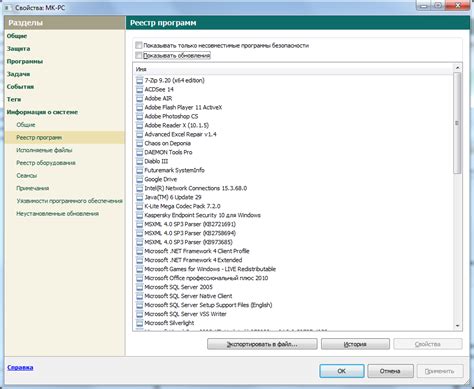Click icon of MSXML 4.0 SP3 Parser (KB2721691)
The width and height of the screenshot is (474, 389).
139,224
